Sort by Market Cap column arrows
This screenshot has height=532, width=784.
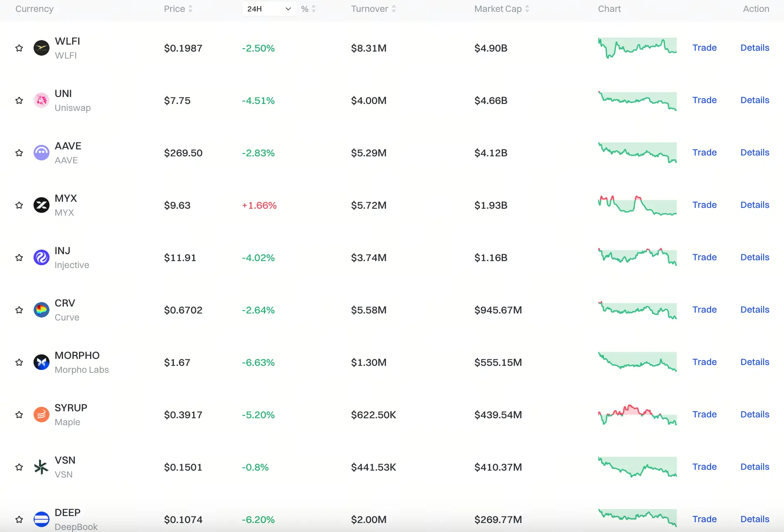527,9
